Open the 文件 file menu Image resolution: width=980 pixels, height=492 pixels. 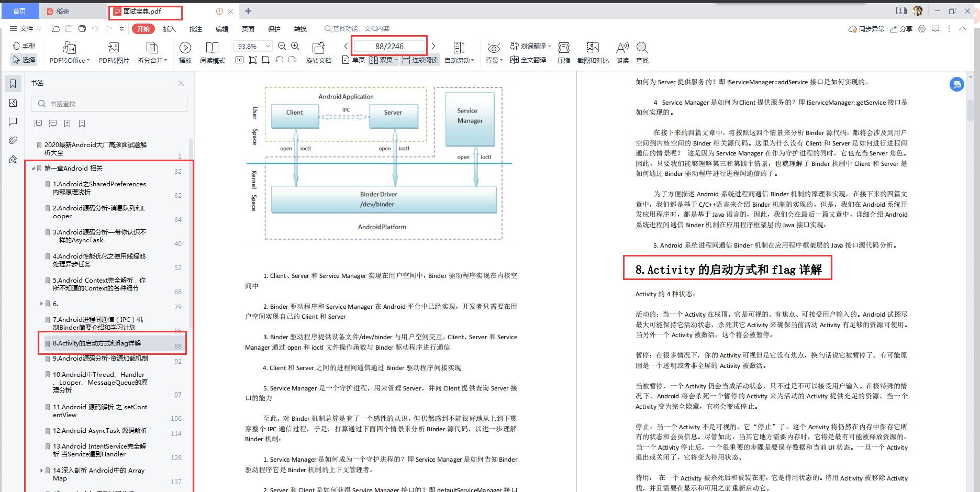[26, 29]
